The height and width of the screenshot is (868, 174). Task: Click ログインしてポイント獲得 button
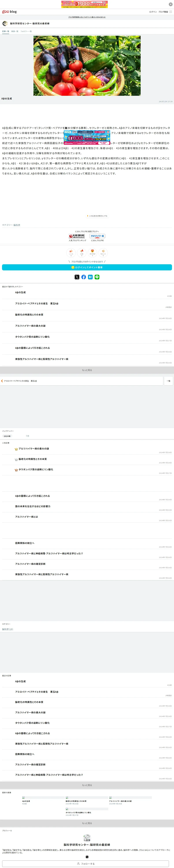coord(87,267)
